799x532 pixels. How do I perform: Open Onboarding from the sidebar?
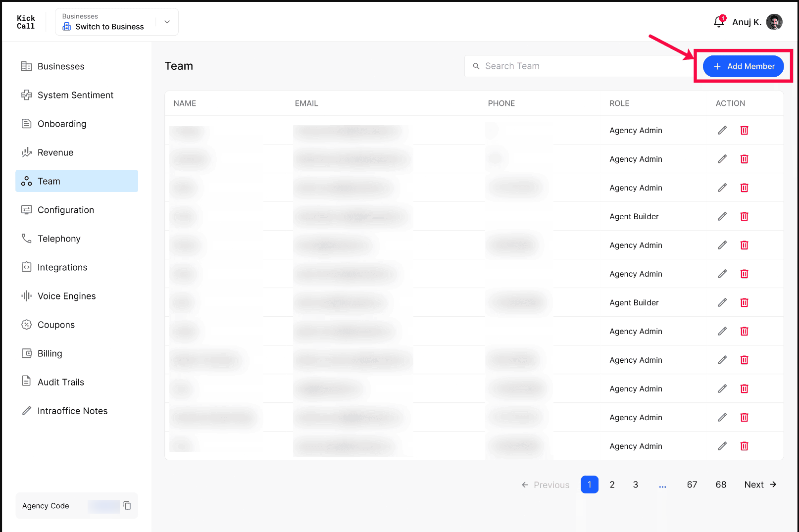point(77,124)
